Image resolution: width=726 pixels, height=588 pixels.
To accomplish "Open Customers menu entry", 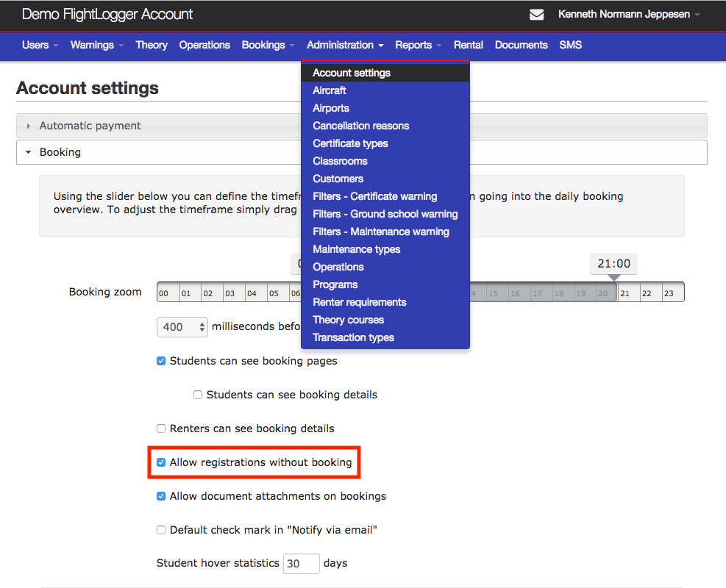I will click(385, 179).
